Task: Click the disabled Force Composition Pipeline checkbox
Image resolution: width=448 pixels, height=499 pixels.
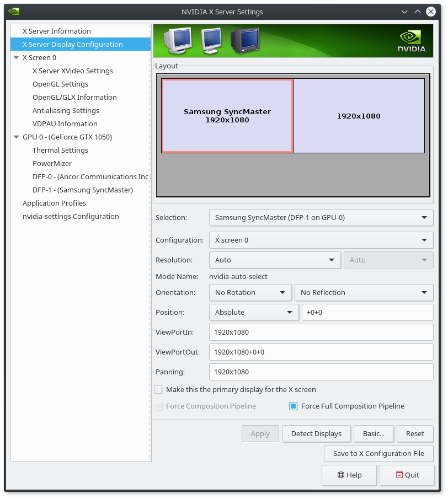Action: [158, 406]
